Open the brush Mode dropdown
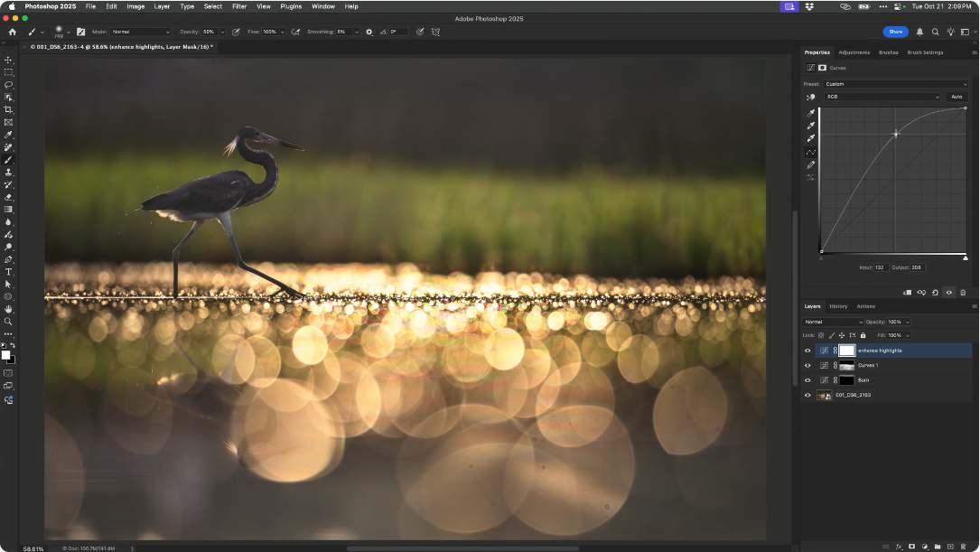980x552 pixels. (x=140, y=32)
